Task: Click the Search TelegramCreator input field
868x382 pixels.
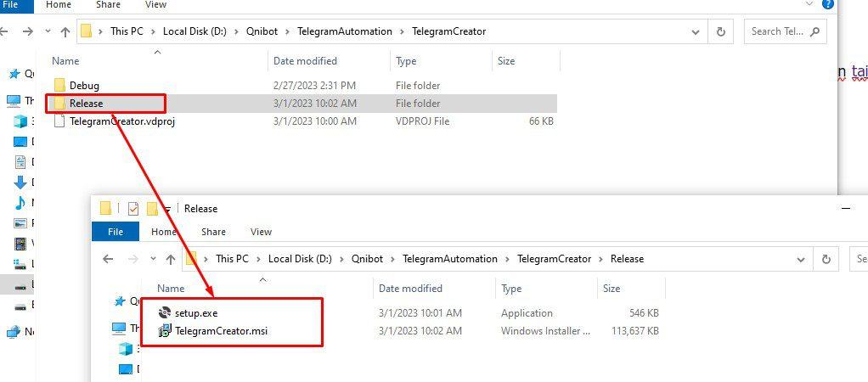Action: (x=785, y=31)
